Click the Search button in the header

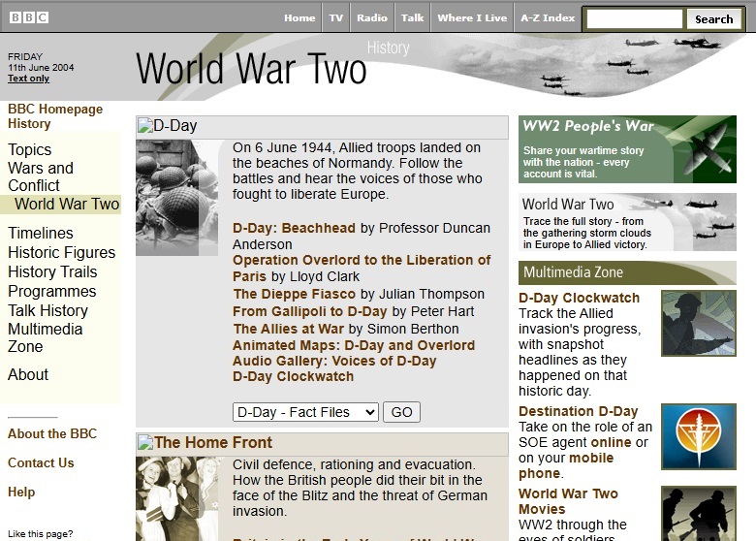713,18
